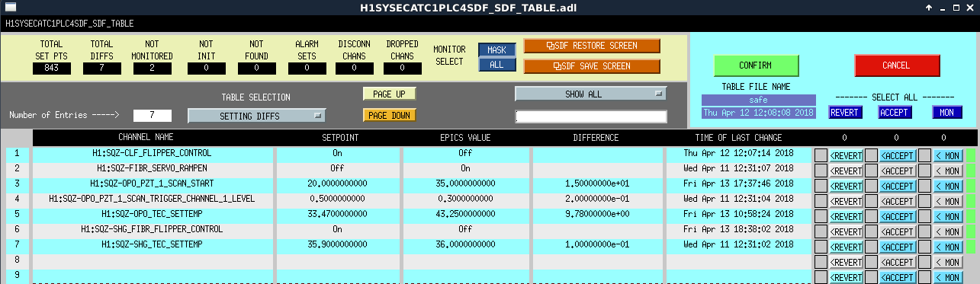Check monitor box for H1:SQZ-CLF_FLIPPER_CONTROL row
Screen dimensions: 980x284
924,155
